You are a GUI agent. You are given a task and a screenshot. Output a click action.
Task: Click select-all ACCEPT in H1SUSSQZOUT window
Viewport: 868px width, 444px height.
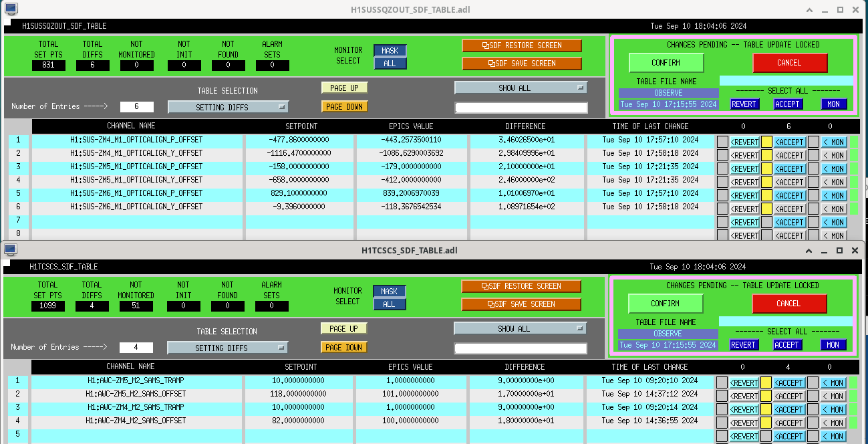(x=788, y=104)
